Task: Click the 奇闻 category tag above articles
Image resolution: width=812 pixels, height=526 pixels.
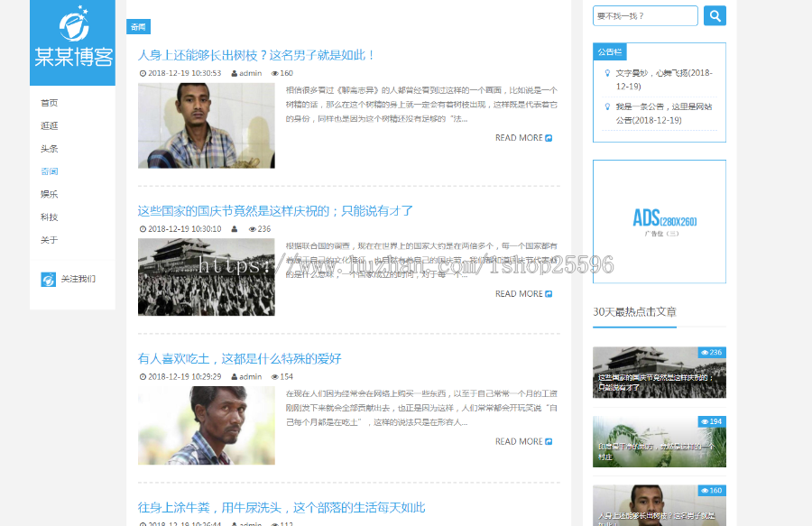Action: [138, 27]
